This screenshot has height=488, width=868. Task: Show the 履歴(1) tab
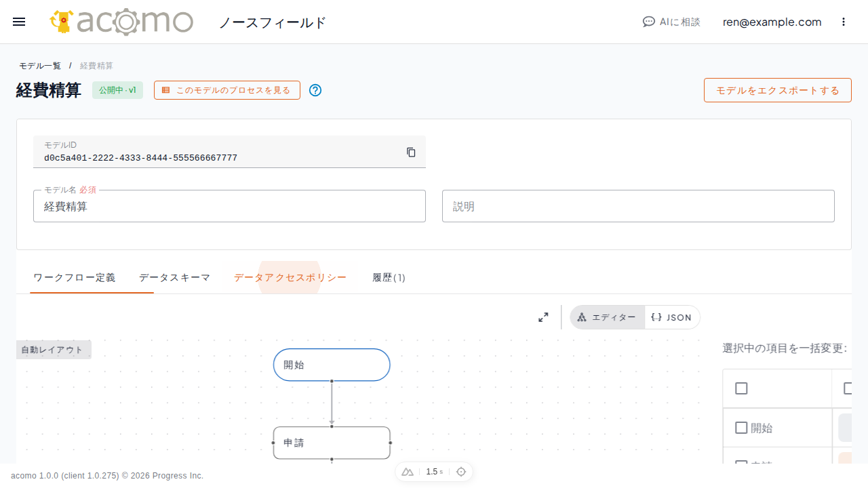(x=389, y=277)
